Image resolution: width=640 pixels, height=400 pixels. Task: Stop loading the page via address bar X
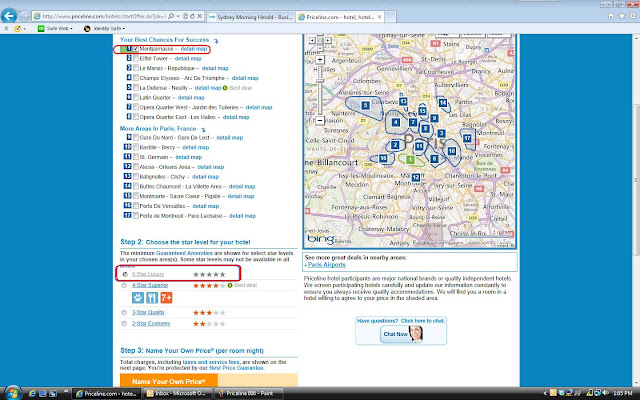point(200,16)
